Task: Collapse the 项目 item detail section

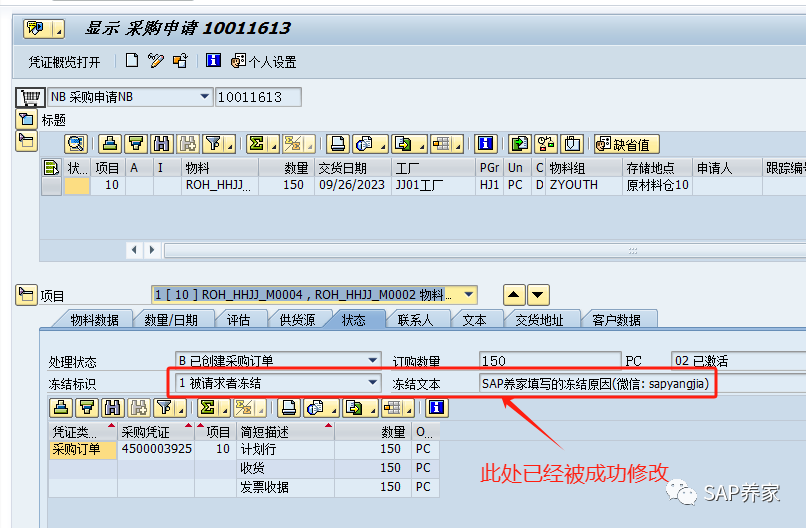Action: click(26, 295)
